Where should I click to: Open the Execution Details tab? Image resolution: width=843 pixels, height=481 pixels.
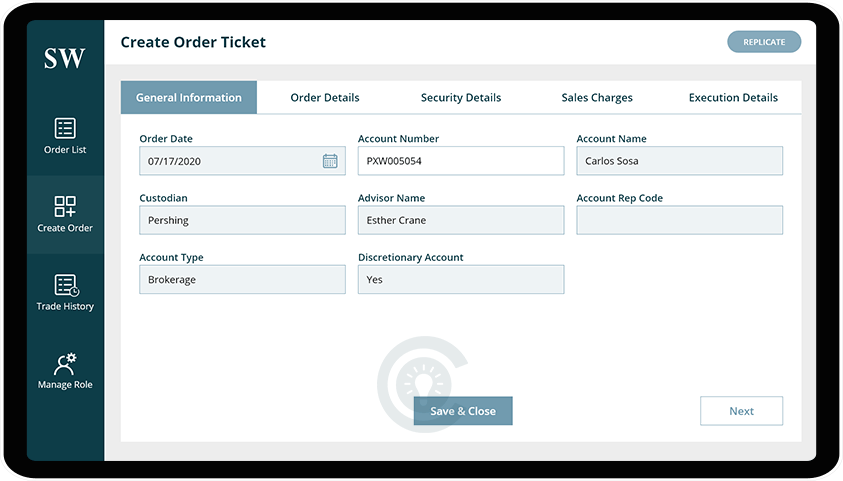[x=733, y=97]
